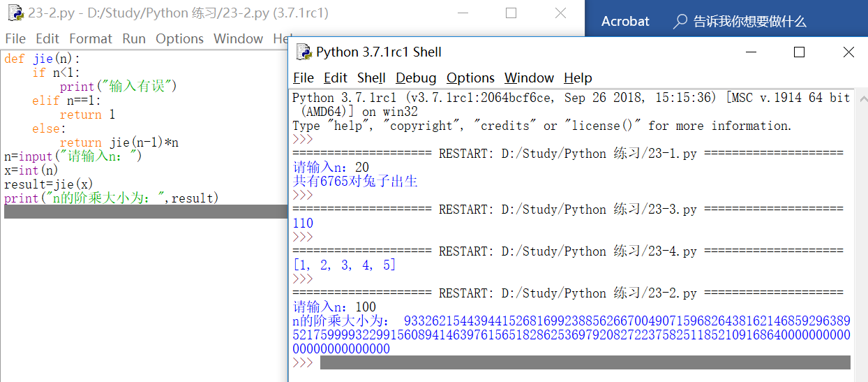Open the Debug menu in Python Shell
The width and height of the screenshot is (868, 382).
coord(416,78)
